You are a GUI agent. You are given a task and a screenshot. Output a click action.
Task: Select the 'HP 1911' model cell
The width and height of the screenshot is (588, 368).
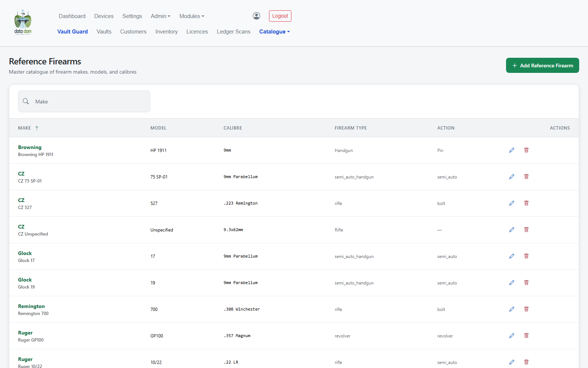pyautogui.click(x=158, y=151)
